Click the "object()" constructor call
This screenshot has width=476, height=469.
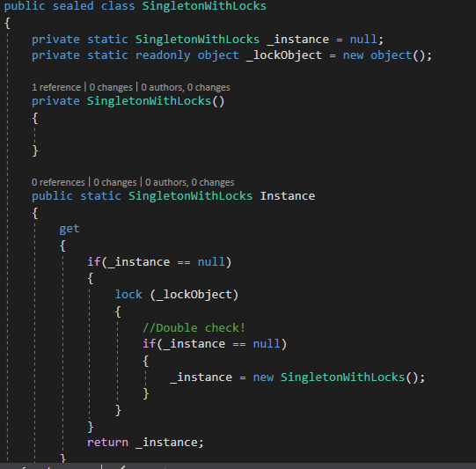398,55
